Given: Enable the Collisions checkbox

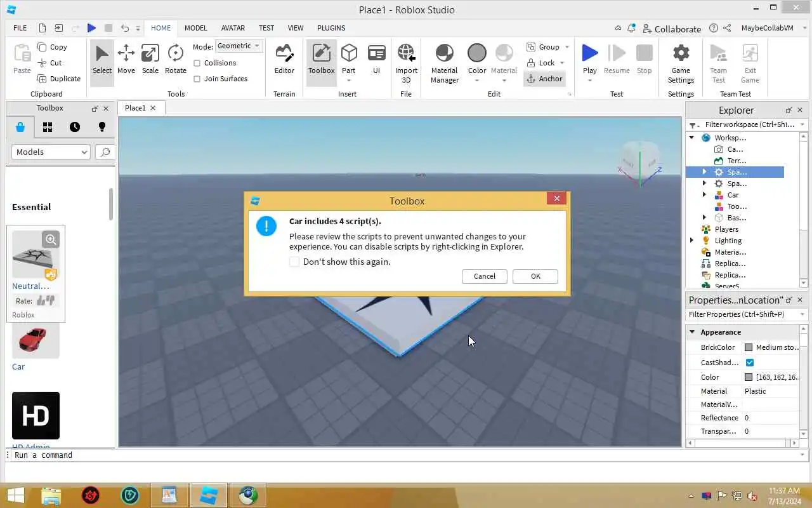Looking at the screenshot, I should click(x=197, y=63).
